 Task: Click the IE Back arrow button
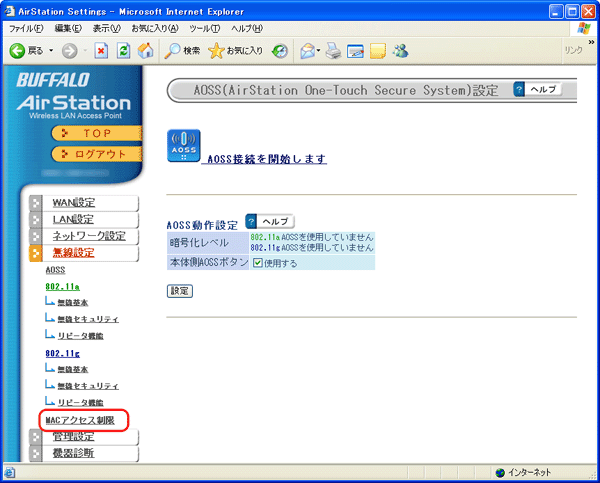point(27,50)
